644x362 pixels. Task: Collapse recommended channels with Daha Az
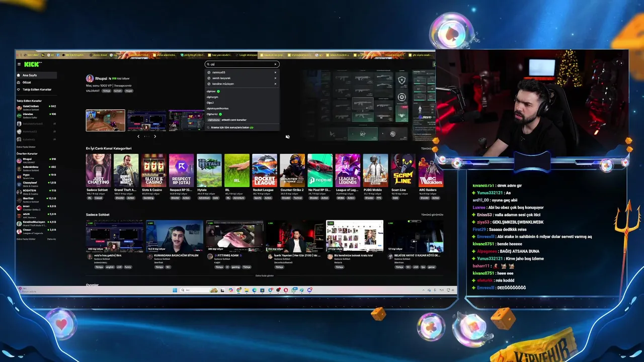click(x=51, y=239)
